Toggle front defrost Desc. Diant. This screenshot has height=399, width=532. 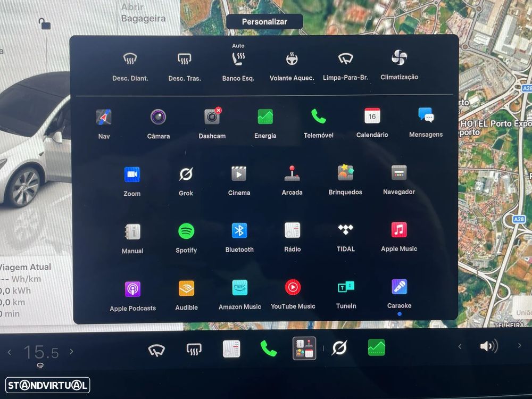130,66
